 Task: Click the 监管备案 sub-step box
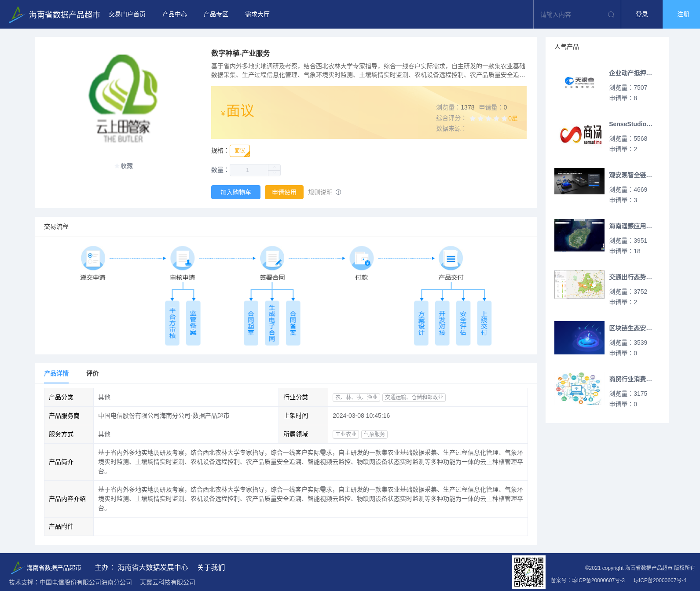pos(193,323)
